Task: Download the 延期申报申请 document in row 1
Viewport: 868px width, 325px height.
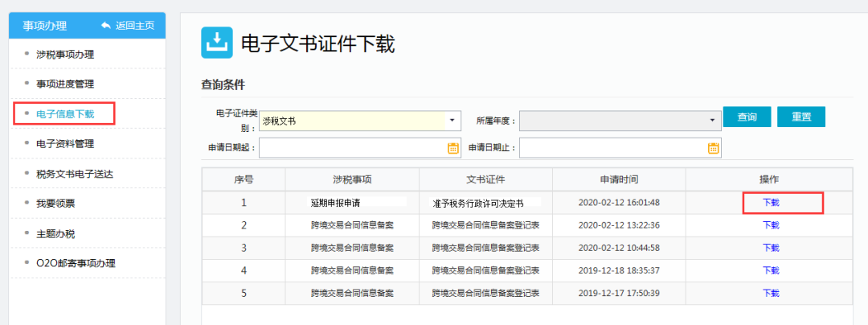Action: [x=771, y=203]
